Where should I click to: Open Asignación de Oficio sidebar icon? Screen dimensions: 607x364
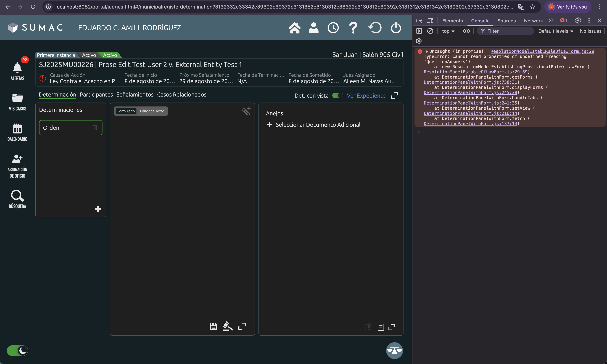coord(17,159)
